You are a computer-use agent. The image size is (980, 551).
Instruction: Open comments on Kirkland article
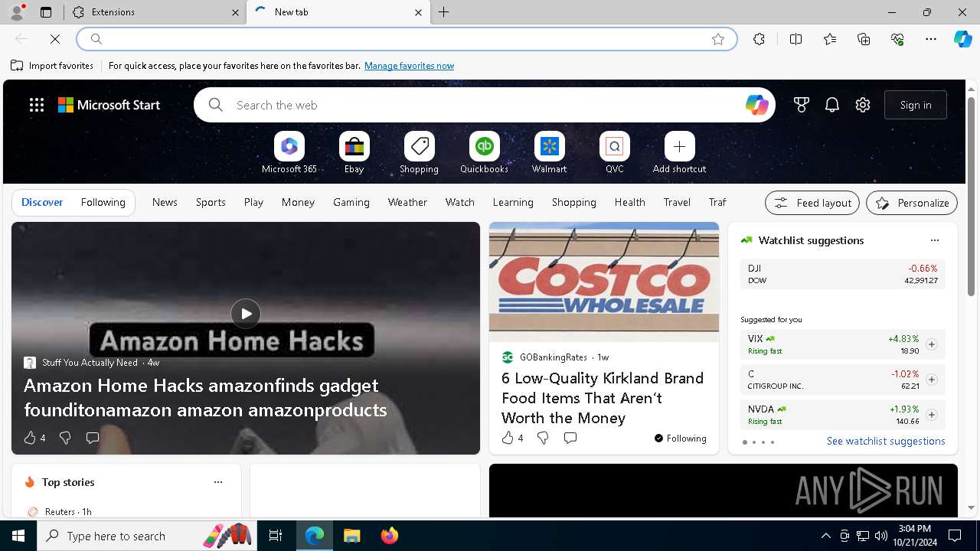pyautogui.click(x=570, y=438)
